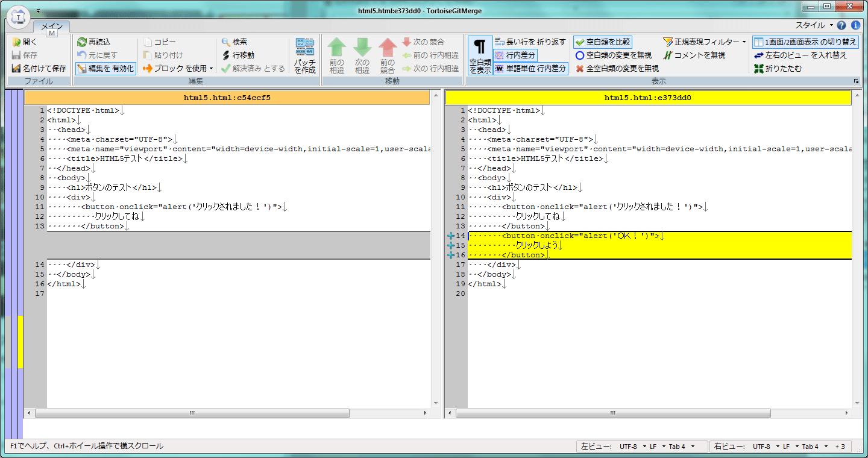Click the 再読込 (reload) icon
Screen dimensions: 868x458
[x=82, y=42]
